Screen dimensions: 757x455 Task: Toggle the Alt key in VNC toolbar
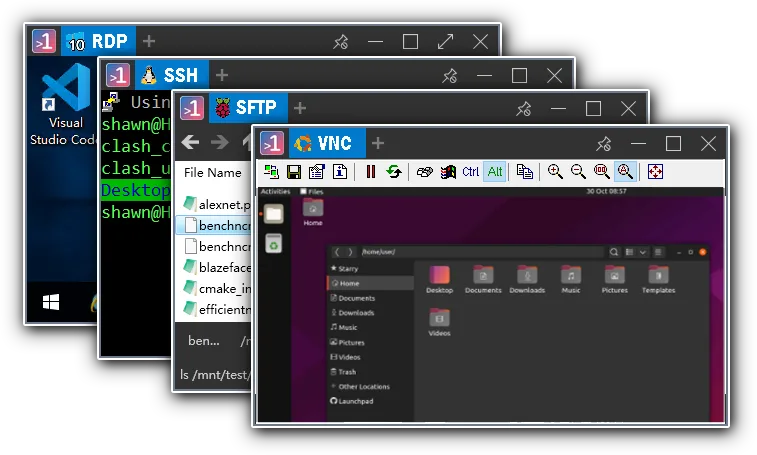(495, 171)
